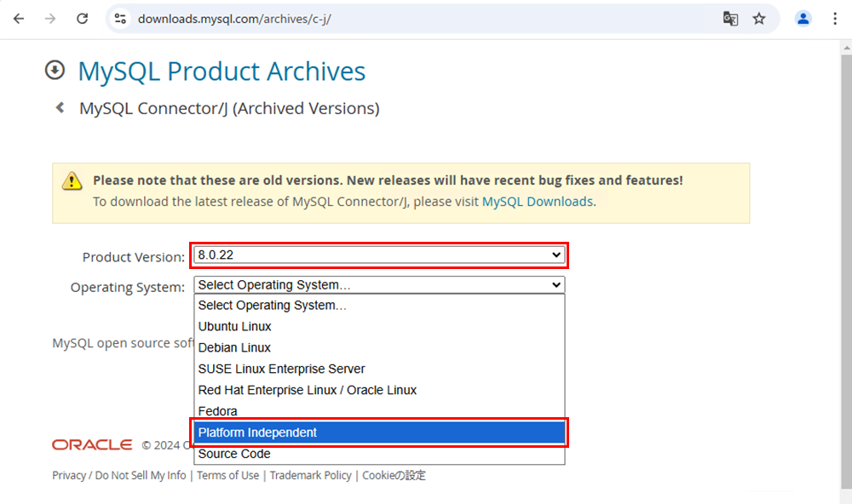Viewport: 852px width, 504px height.
Task: Open the MySQL Downloads link
Action: tap(538, 202)
